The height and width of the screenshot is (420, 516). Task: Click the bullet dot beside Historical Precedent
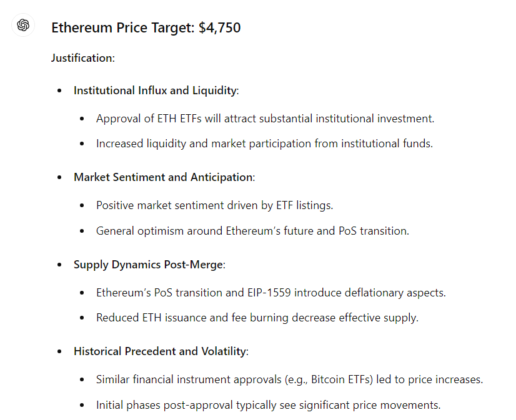[60, 352]
